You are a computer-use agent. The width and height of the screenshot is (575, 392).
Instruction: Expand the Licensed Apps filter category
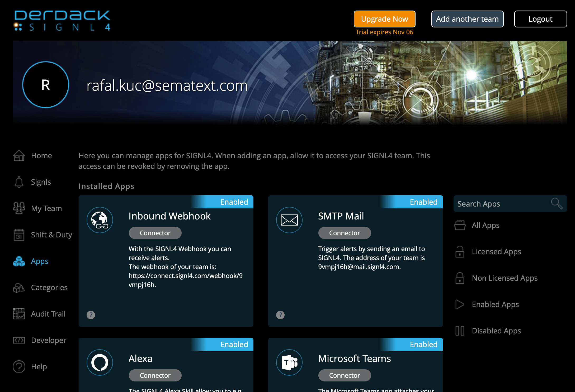(x=497, y=251)
